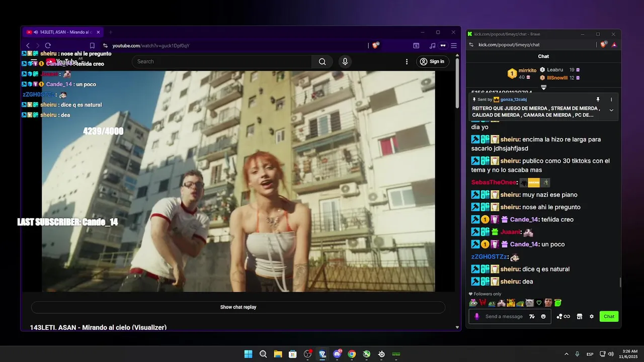Open Brave Shields in the YouTube window
The width and height of the screenshot is (644, 362).
pyautogui.click(x=375, y=45)
